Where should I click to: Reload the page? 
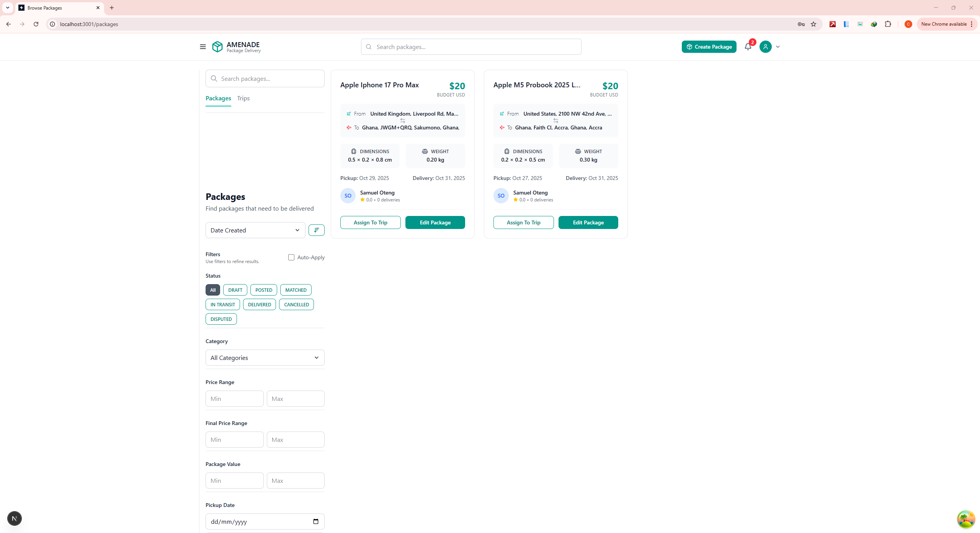point(36,24)
